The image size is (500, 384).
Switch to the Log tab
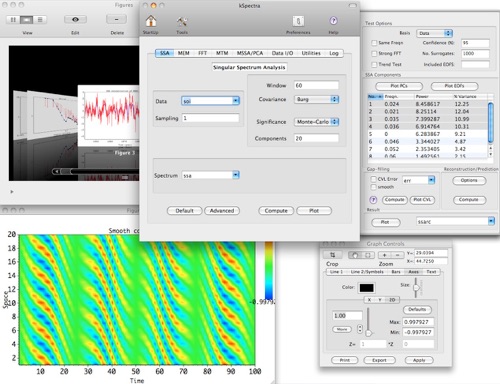[x=334, y=53]
